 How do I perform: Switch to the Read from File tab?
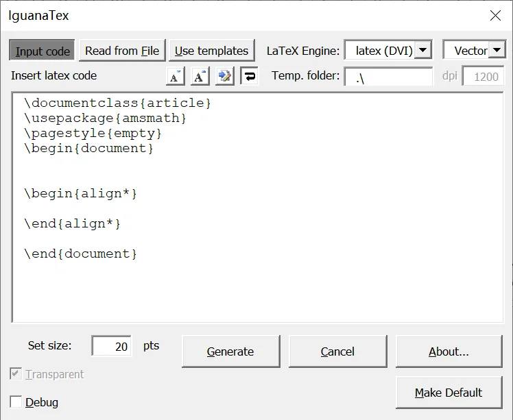[122, 51]
